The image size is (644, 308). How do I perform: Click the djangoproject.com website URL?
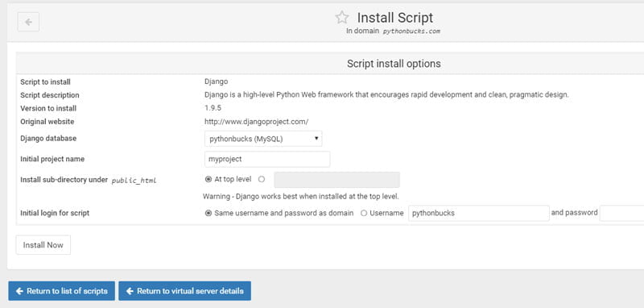[x=256, y=122]
